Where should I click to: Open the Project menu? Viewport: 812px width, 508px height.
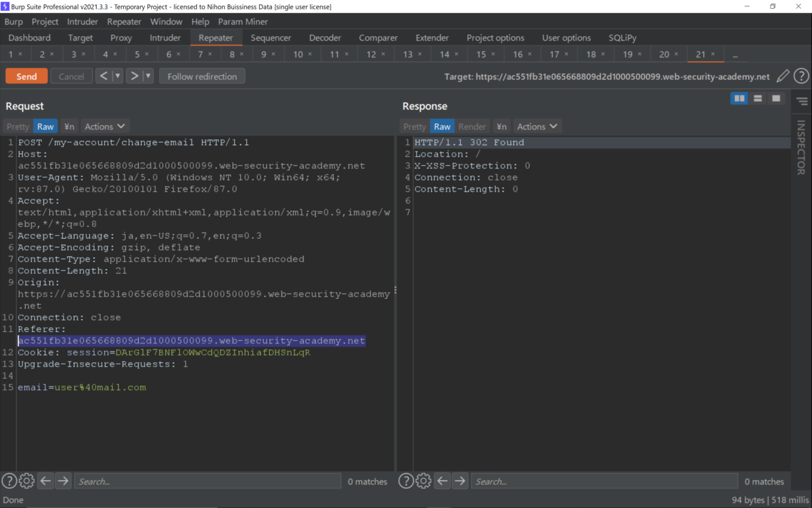click(x=45, y=22)
